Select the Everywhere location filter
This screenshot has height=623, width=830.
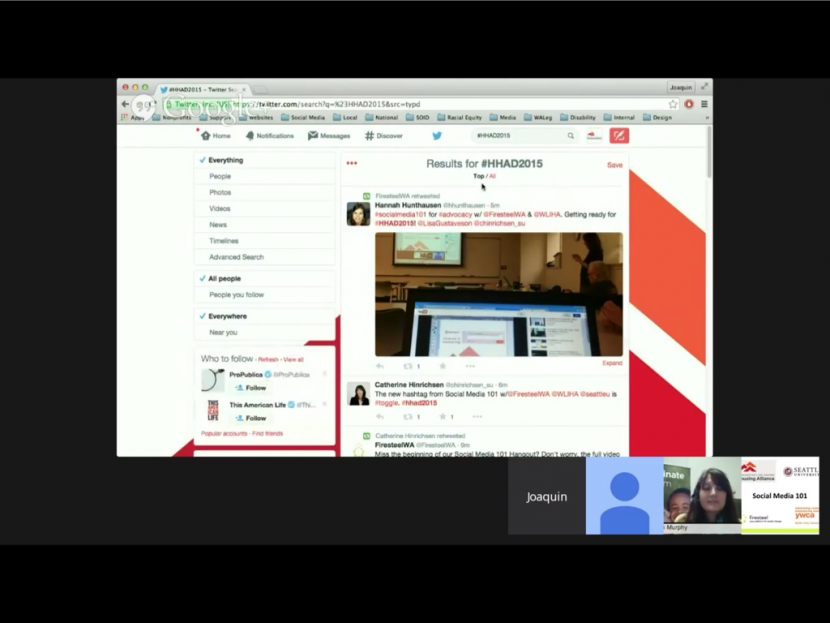[265, 316]
